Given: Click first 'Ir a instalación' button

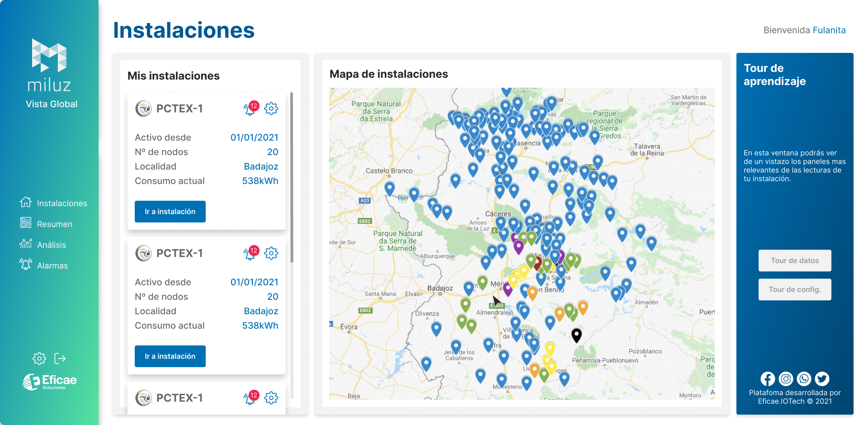Looking at the screenshot, I should click(170, 212).
